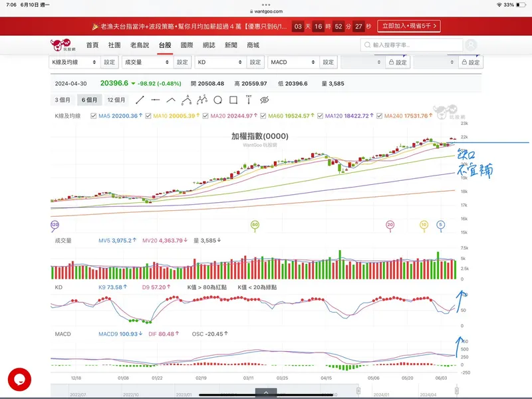Select the ABC wave pattern tool
The image size is (532, 399).
click(x=186, y=100)
